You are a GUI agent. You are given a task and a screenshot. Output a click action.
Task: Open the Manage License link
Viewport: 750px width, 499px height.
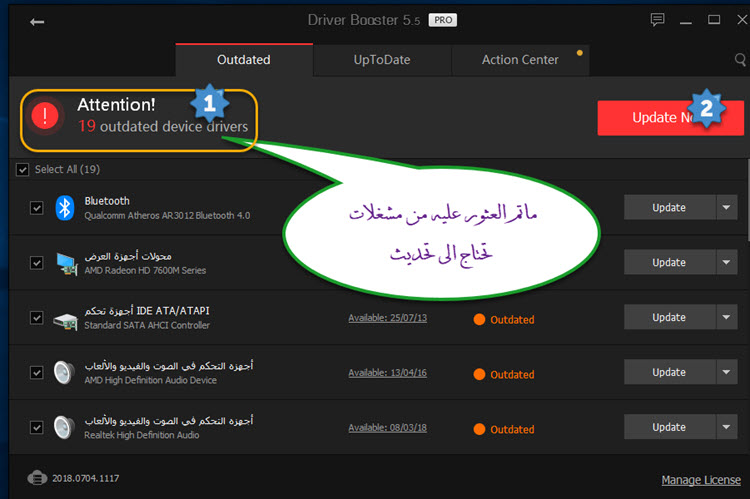(701, 480)
